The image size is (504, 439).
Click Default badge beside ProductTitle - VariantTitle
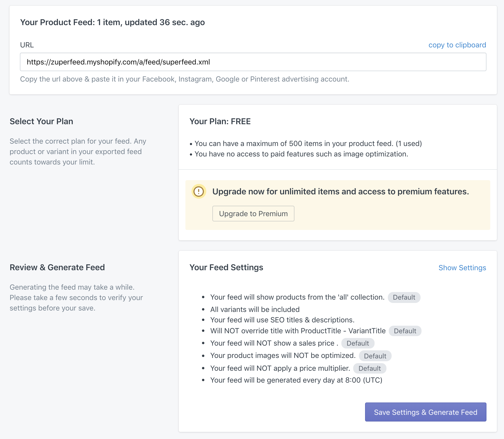click(x=405, y=331)
